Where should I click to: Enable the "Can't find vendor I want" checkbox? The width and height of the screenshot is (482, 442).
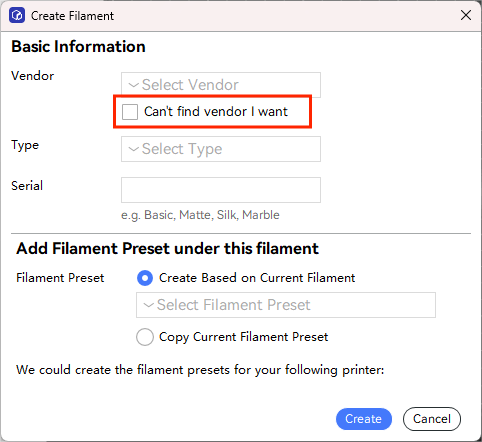(130, 111)
